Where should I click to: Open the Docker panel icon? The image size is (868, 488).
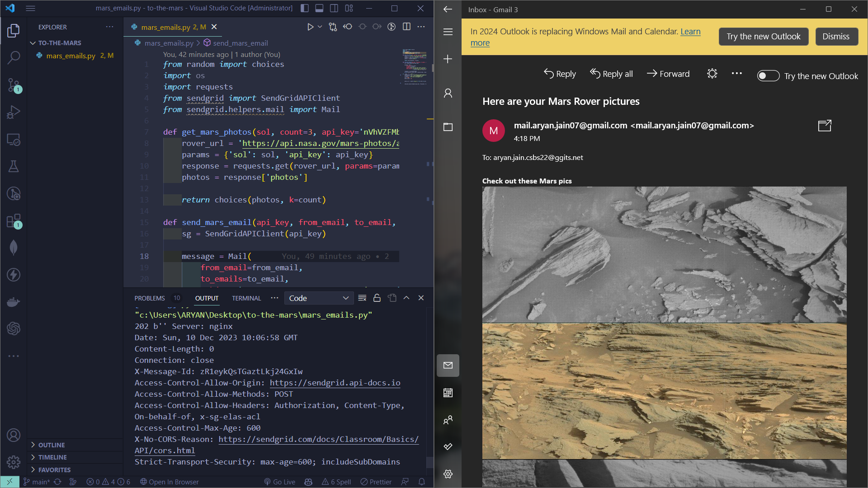(x=14, y=302)
